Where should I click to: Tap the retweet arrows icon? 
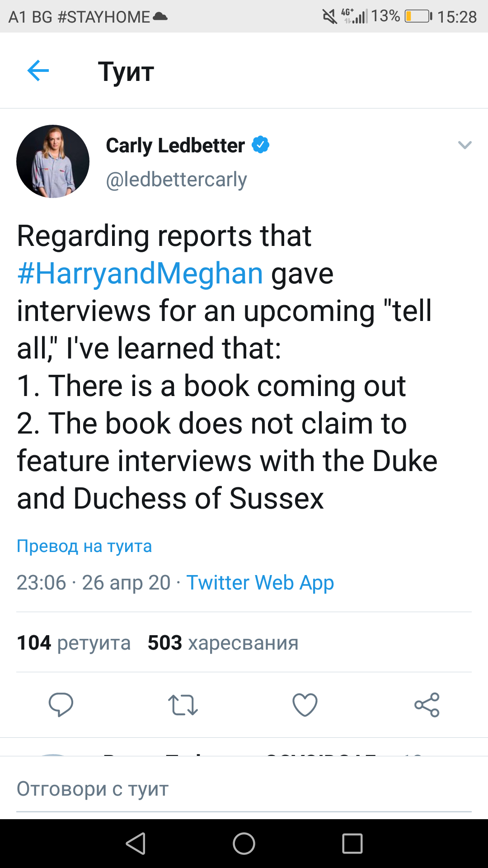(x=183, y=704)
